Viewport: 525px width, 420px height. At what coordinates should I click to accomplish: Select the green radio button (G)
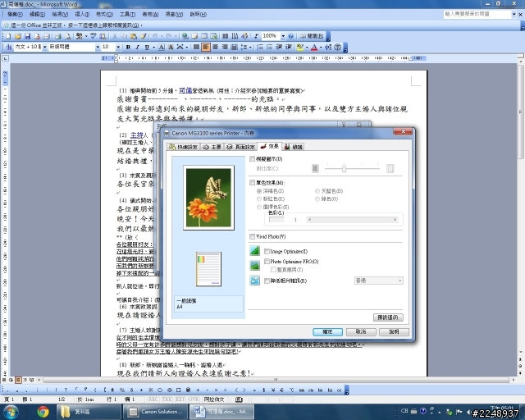[x=317, y=199]
